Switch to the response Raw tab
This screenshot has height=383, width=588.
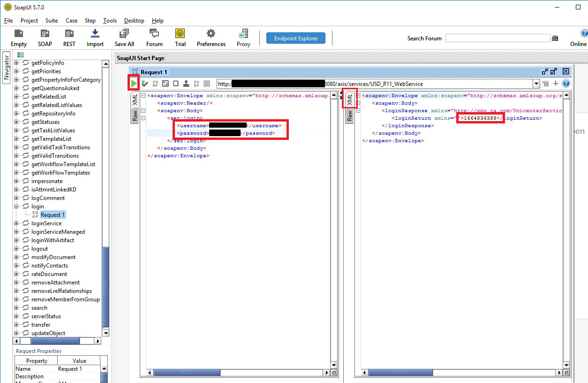349,116
